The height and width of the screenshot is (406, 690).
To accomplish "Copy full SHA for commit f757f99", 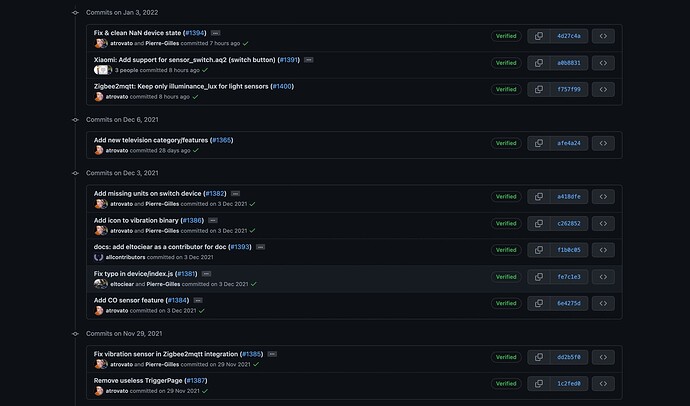I will [x=539, y=89].
